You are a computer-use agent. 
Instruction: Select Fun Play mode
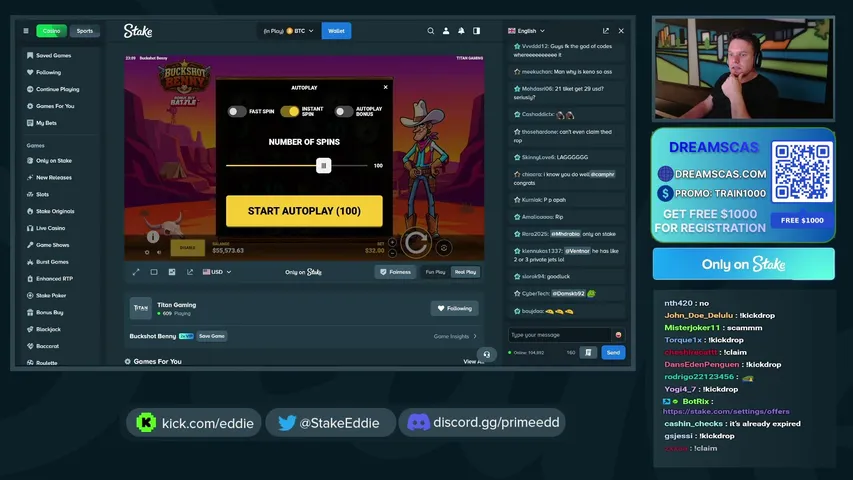pos(435,272)
